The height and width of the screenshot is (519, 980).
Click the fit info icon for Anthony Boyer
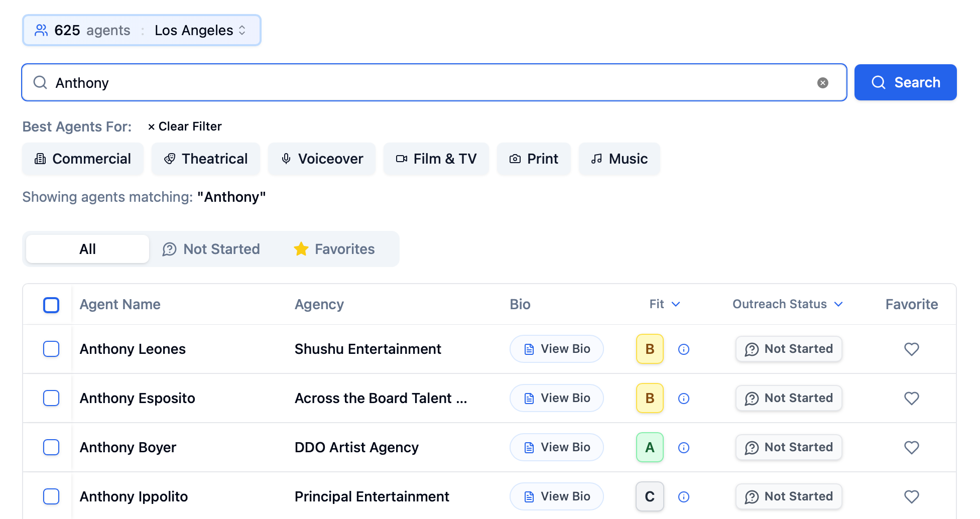(683, 448)
